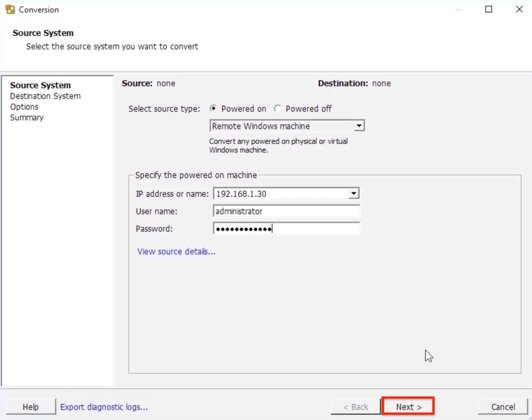Close the Conversion wizard window
This screenshot has width=532, height=420.
pos(519,9)
